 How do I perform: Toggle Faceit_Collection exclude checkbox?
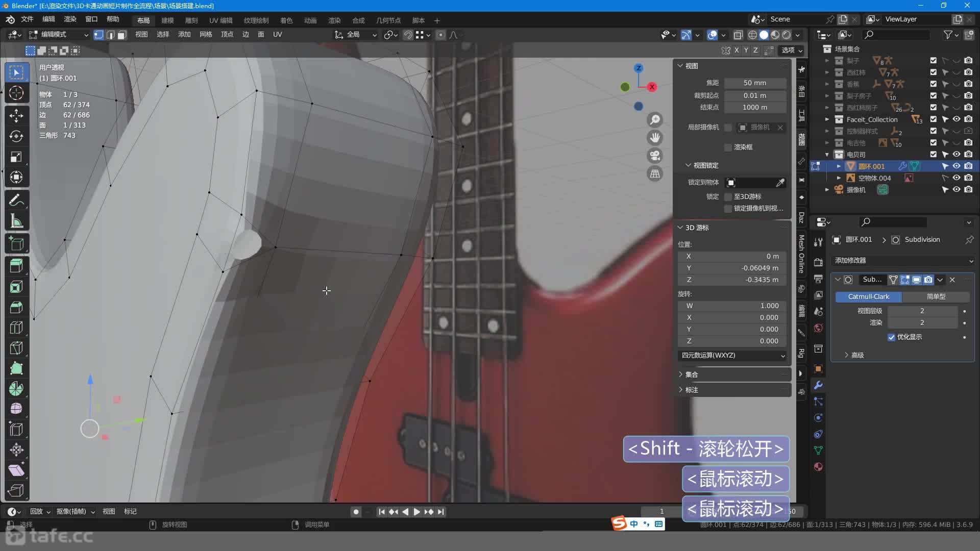click(934, 119)
